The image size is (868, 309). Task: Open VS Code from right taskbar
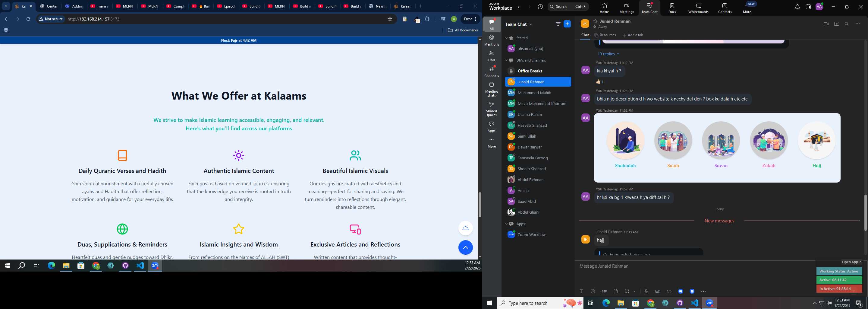[x=694, y=303]
